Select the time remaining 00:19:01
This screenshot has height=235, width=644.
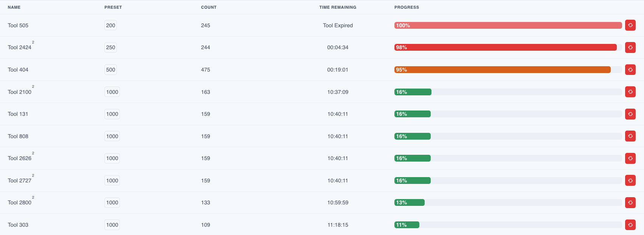tap(338, 70)
